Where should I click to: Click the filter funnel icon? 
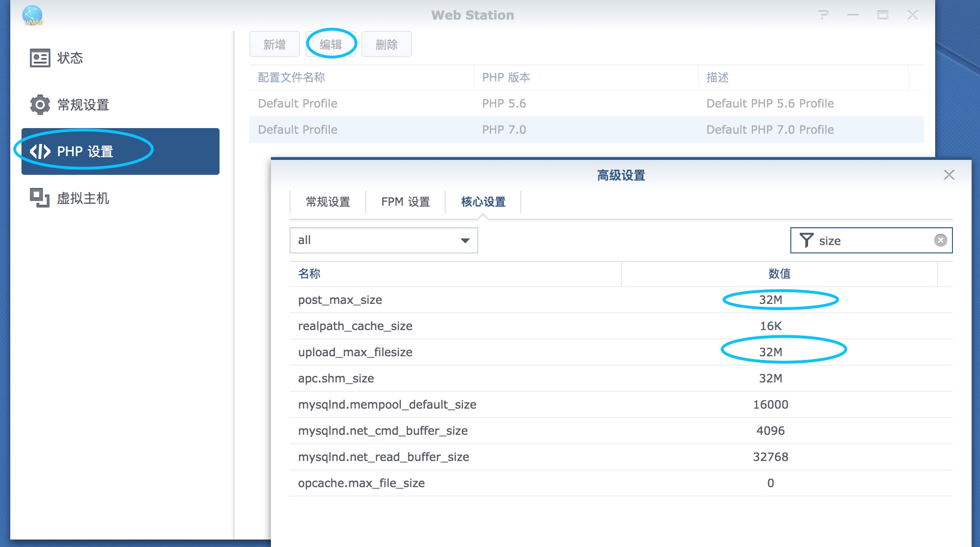pos(806,240)
